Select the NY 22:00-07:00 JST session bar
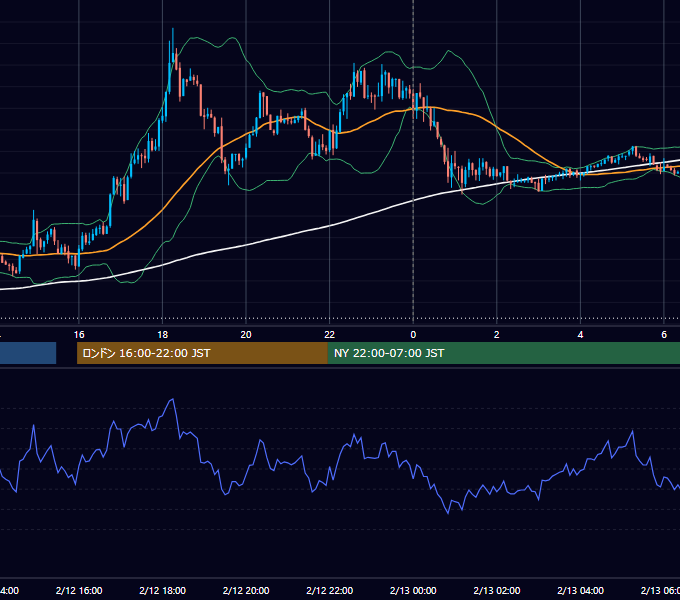This screenshot has width=680, height=600. (503, 353)
